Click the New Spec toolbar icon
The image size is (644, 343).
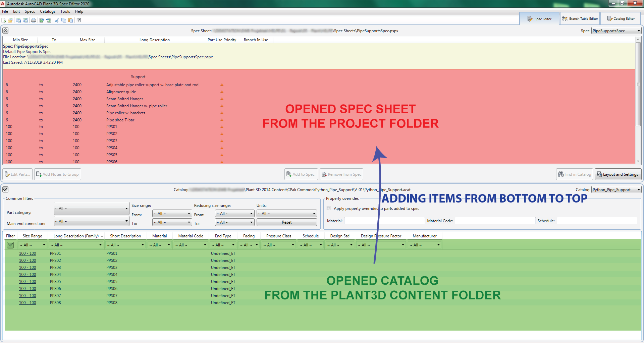click(4, 20)
